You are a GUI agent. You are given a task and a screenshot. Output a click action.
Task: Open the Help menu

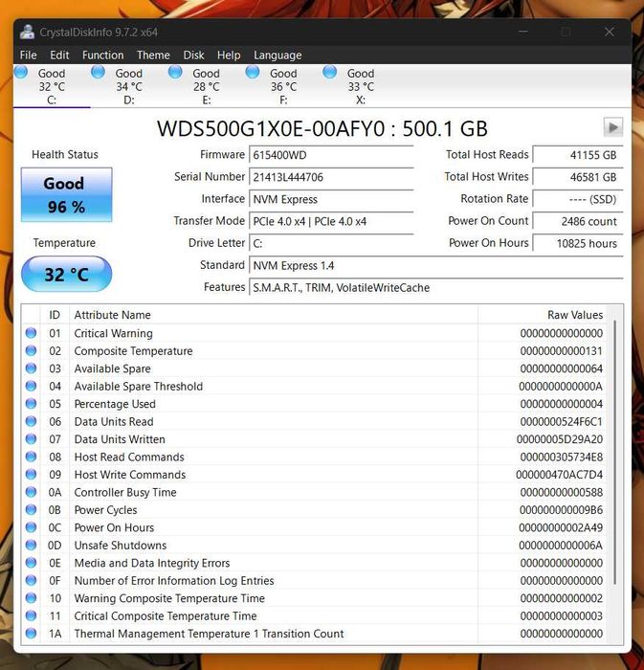click(229, 56)
